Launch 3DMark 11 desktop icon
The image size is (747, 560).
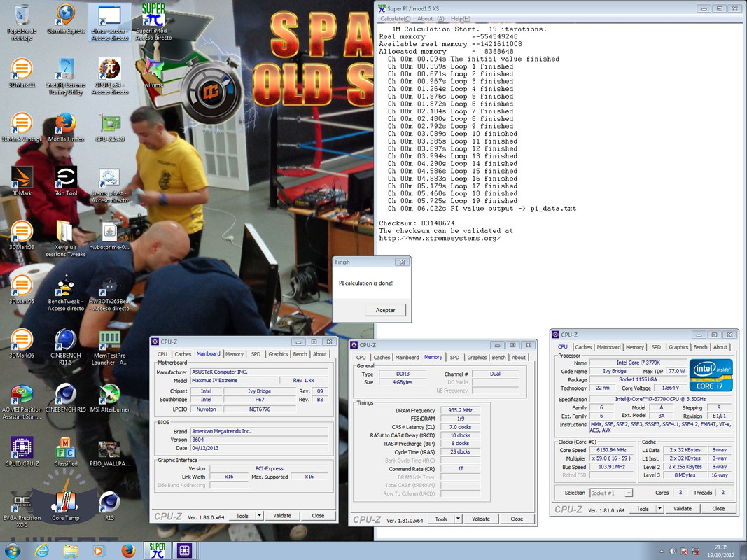(22, 73)
